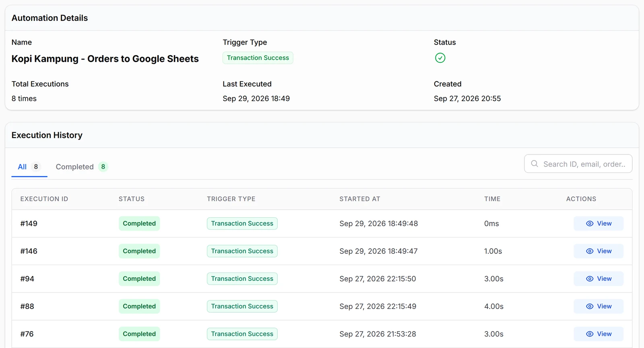Click the Completed badge in row #149
The width and height of the screenshot is (644, 348).
pos(139,224)
